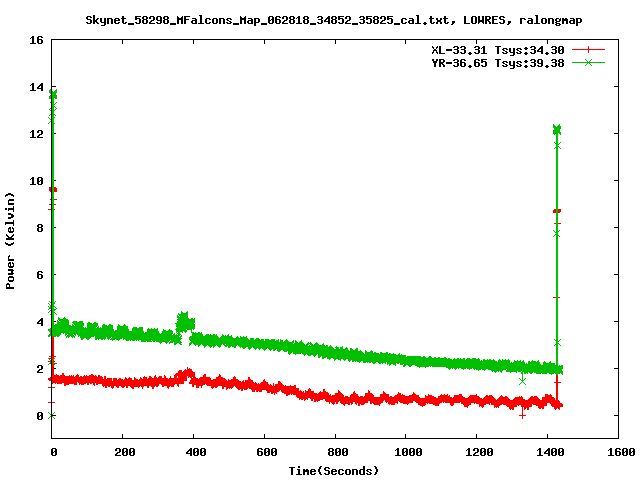Click the y-axis tick label 10
The height and width of the screenshot is (480, 640).
click(36, 181)
